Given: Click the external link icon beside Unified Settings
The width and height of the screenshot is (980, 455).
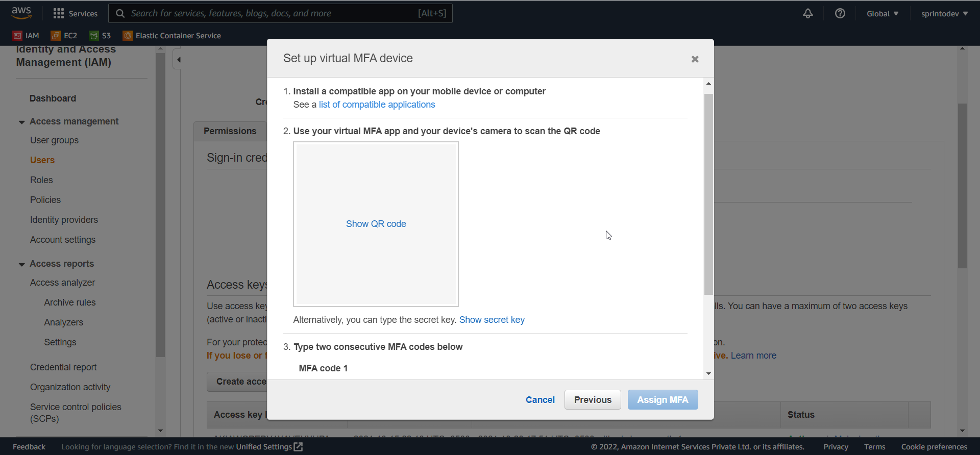Looking at the screenshot, I should coord(299,447).
